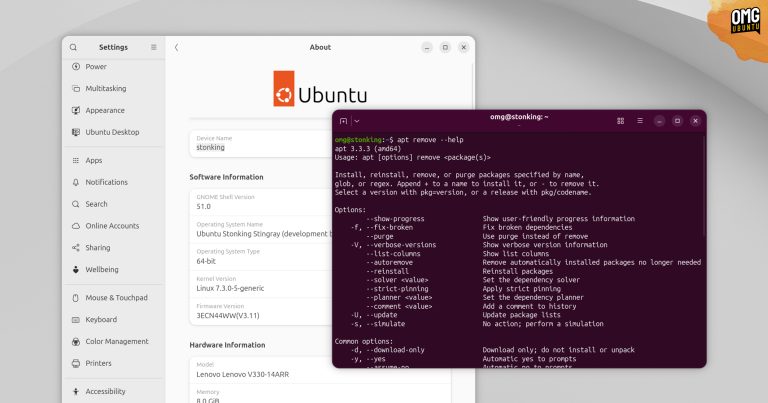The width and height of the screenshot is (768, 403).
Task: Click the Notifications bell icon
Action: click(76, 182)
